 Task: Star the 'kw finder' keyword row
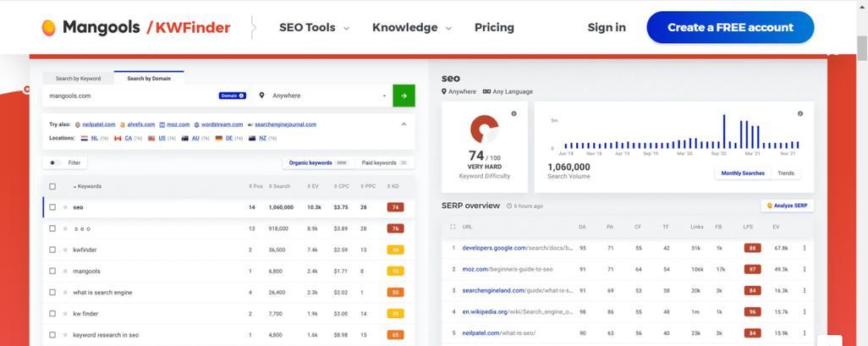point(65,313)
